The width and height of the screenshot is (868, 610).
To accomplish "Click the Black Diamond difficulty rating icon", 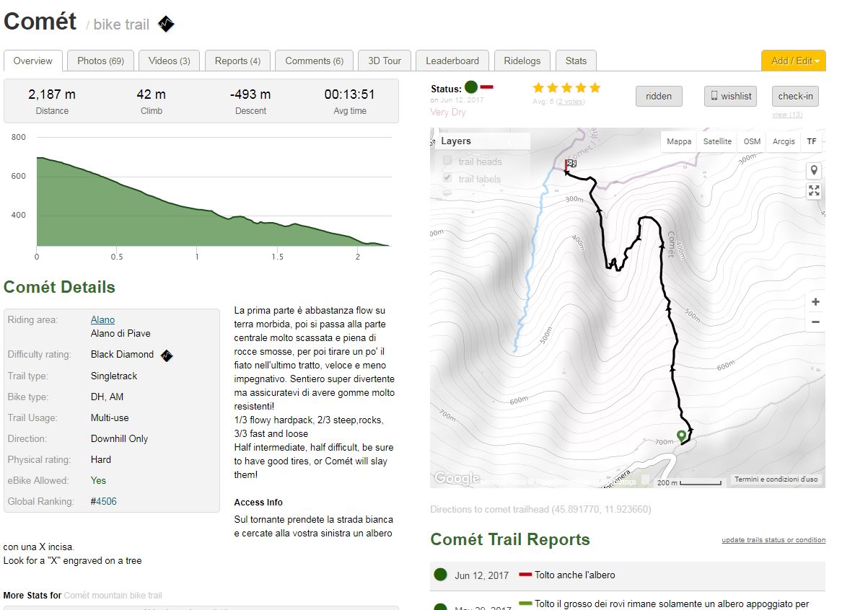I will 166,355.
